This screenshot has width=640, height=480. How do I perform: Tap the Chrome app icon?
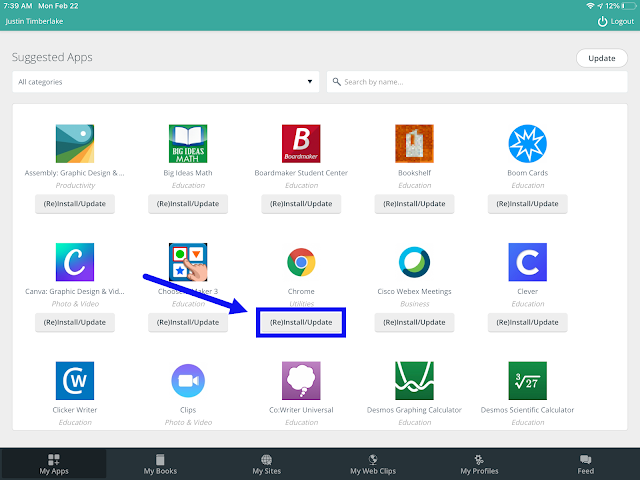tap(301, 262)
